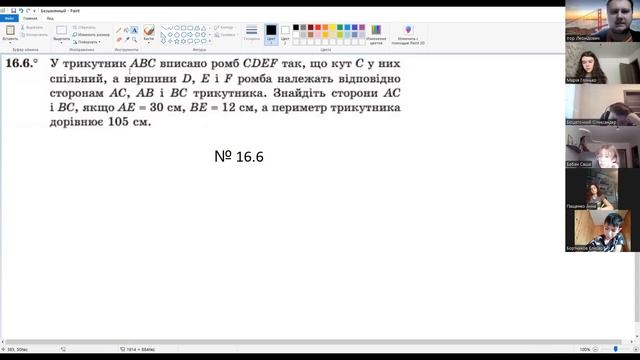Click the Вырезать scissors button
640x360 pixels.
tap(32, 27)
